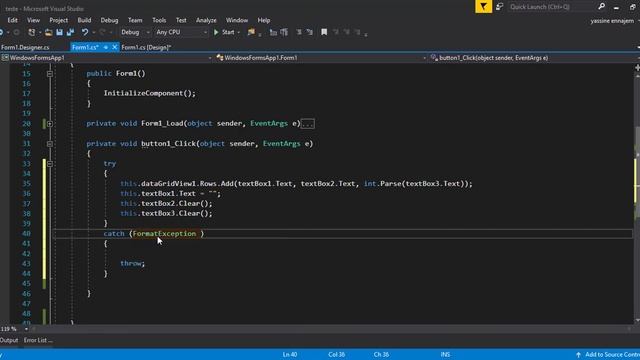Click the INS status bar indicator
Screen dimensions: 640x360
coord(445,355)
